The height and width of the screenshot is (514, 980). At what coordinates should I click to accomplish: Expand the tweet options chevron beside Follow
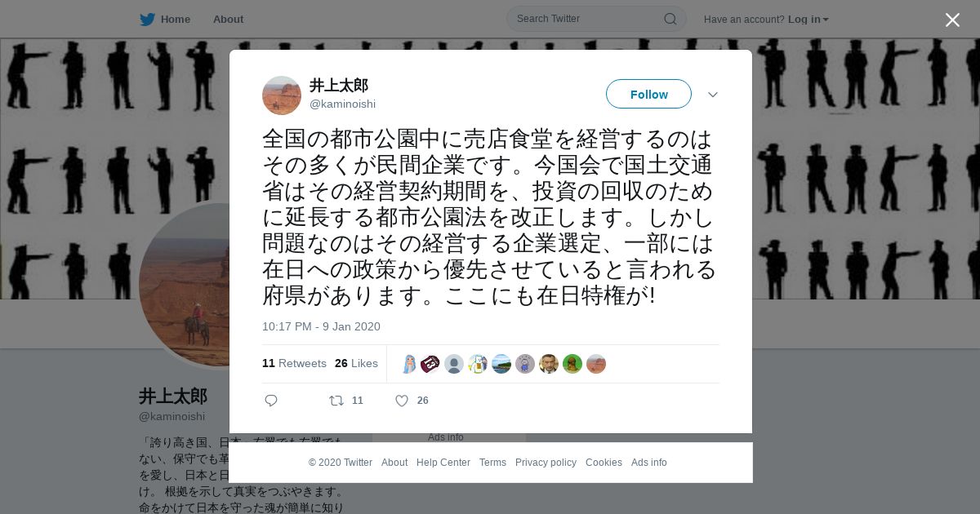[713, 95]
